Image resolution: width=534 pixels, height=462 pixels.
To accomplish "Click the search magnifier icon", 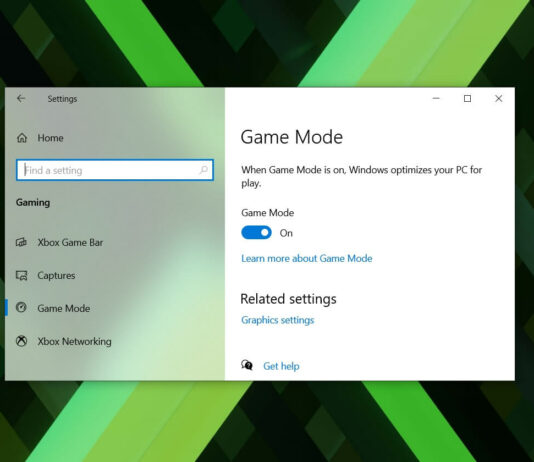I will click(x=204, y=170).
